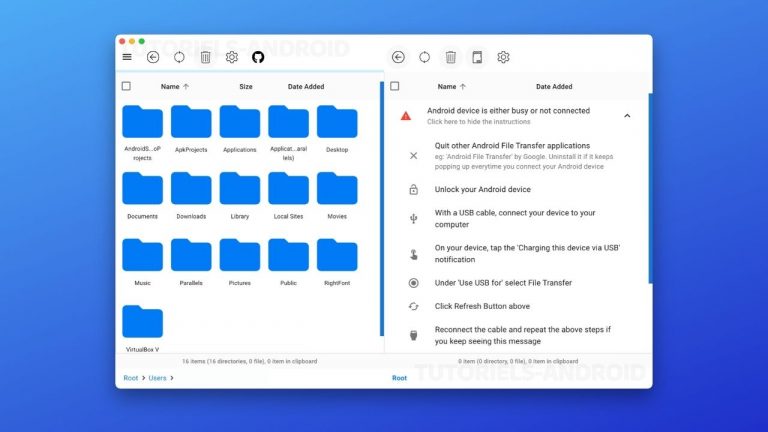The height and width of the screenshot is (432, 768).
Task: Collapse the connection instructions chevron
Action: (x=627, y=116)
